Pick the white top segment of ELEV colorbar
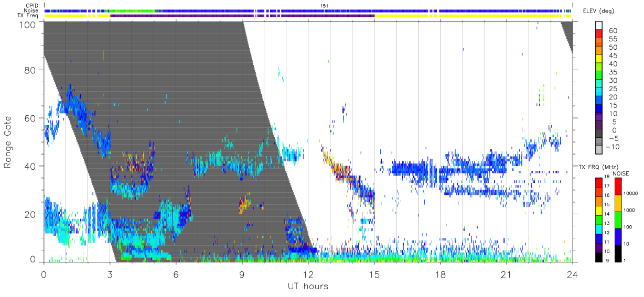 pyautogui.click(x=599, y=25)
